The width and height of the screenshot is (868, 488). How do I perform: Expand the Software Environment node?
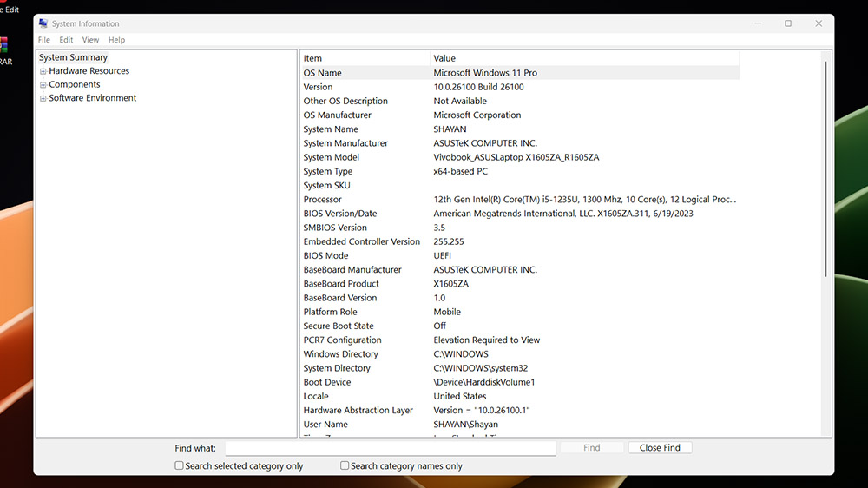point(43,98)
